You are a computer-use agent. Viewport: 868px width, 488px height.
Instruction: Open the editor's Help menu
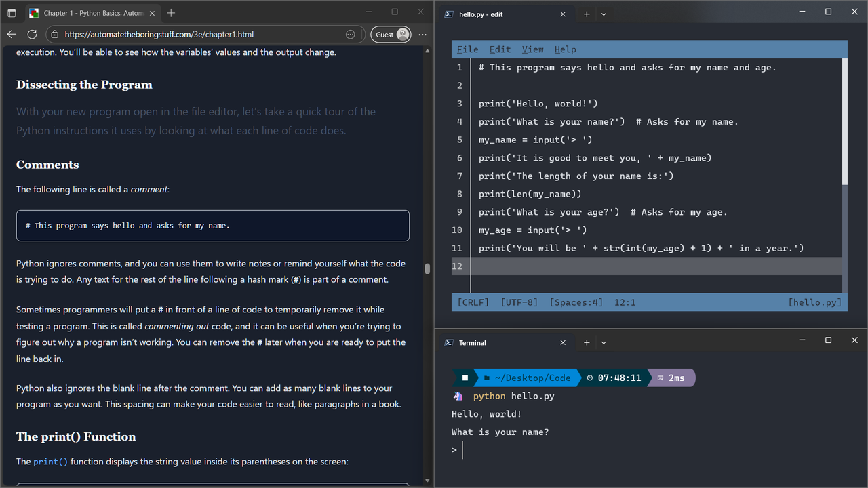tap(565, 49)
